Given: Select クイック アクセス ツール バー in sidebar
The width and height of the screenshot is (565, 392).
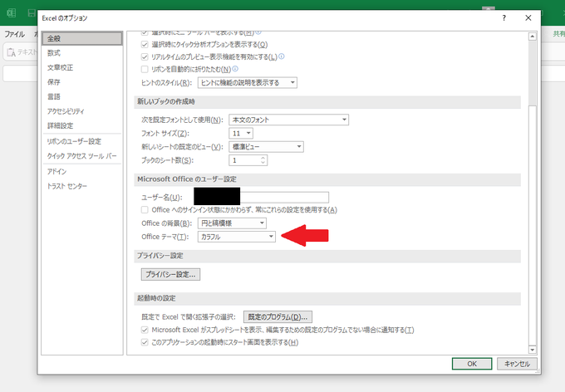Looking at the screenshot, I should [x=82, y=156].
